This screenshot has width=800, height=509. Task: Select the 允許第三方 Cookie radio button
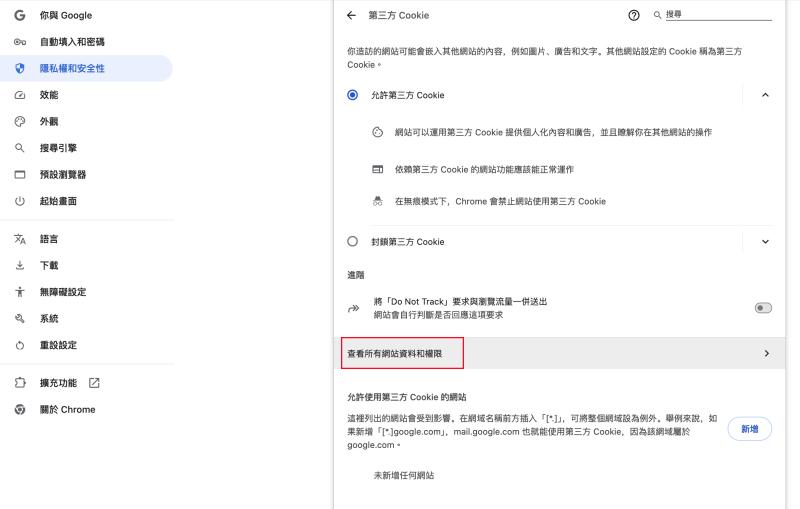click(352, 95)
